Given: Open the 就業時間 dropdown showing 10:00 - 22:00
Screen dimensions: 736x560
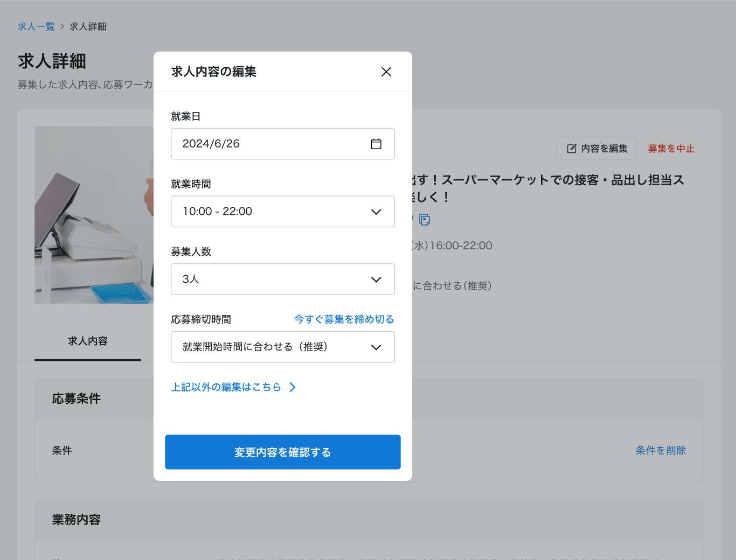Looking at the screenshot, I should click(282, 212).
